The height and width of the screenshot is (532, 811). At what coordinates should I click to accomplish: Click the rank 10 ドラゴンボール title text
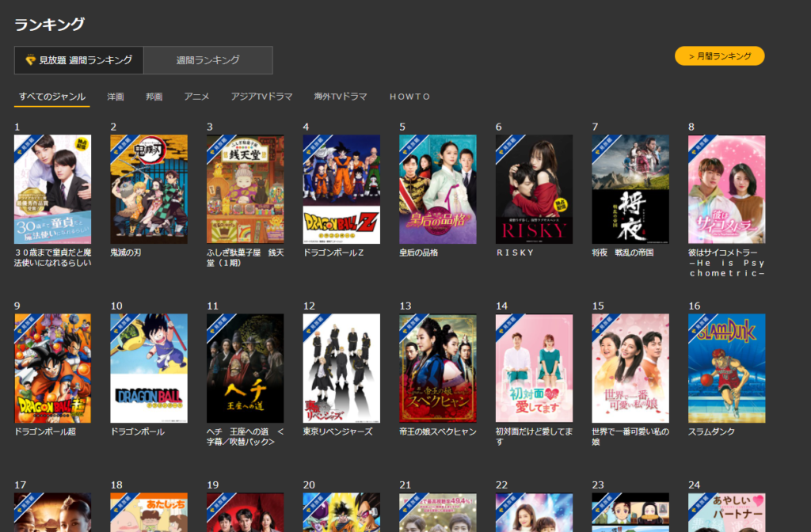pyautogui.click(x=138, y=431)
